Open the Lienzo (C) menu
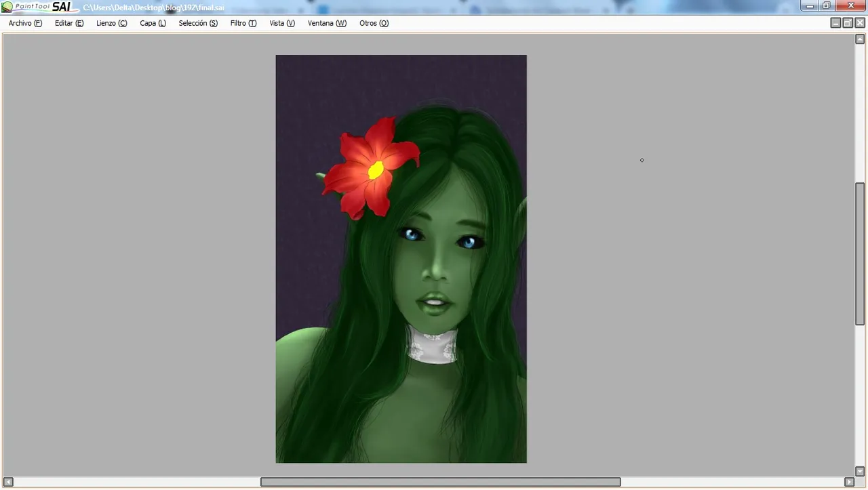This screenshot has width=868, height=490. (x=111, y=23)
